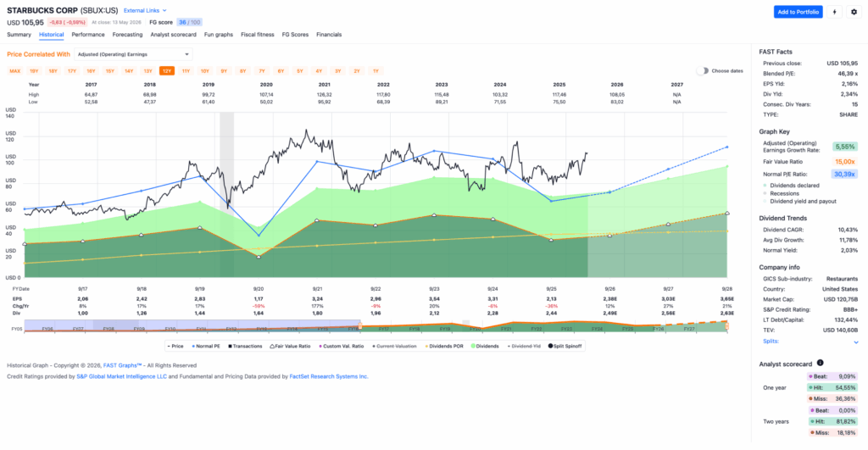Expand the External Links menu
Image resolution: width=868 pixels, height=450 pixels.
click(144, 10)
